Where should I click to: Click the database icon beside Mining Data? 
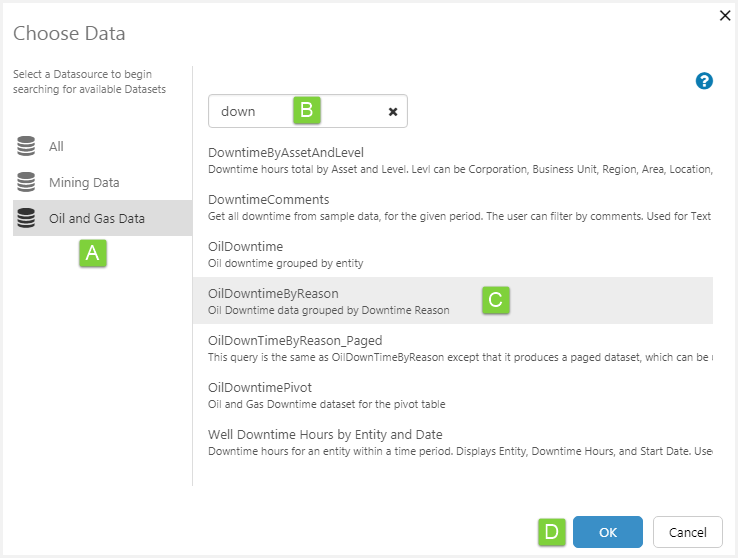pos(26,183)
